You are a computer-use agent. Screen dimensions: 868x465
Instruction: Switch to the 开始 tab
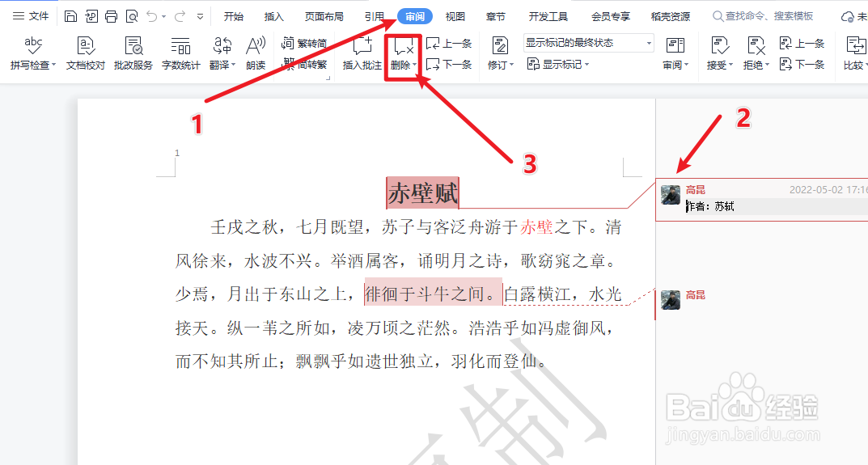tap(234, 17)
